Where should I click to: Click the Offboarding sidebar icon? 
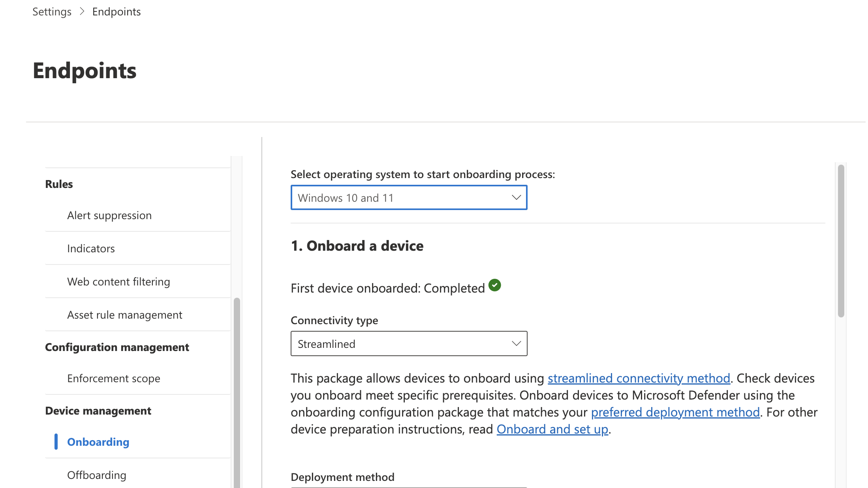click(x=97, y=475)
